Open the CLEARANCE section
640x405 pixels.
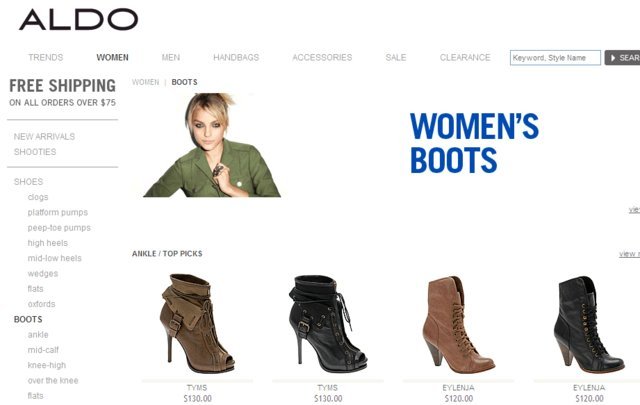tap(465, 58)
